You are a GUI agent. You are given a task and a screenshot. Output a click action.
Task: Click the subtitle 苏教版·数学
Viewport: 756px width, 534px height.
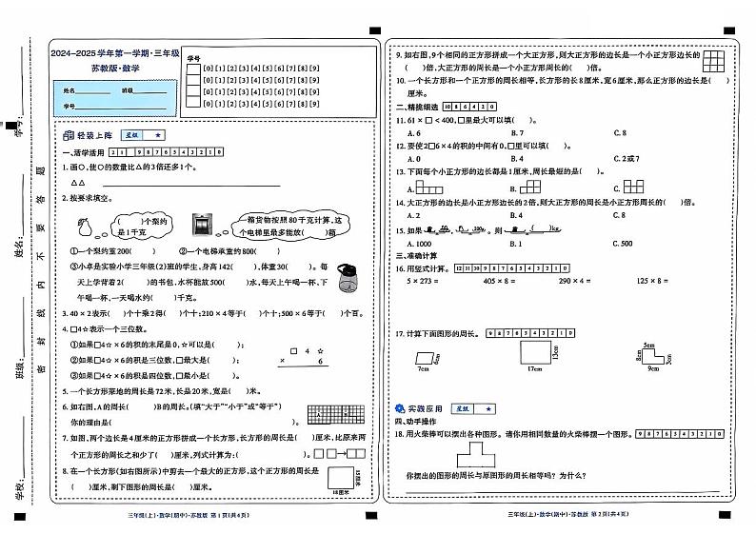(115, 68)
